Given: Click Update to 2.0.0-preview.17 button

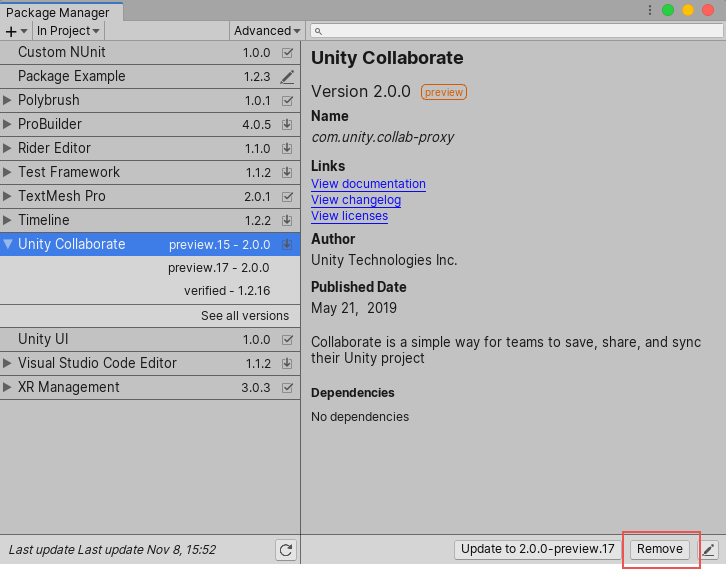Looking at the screenshot, I should pos(538,549).
